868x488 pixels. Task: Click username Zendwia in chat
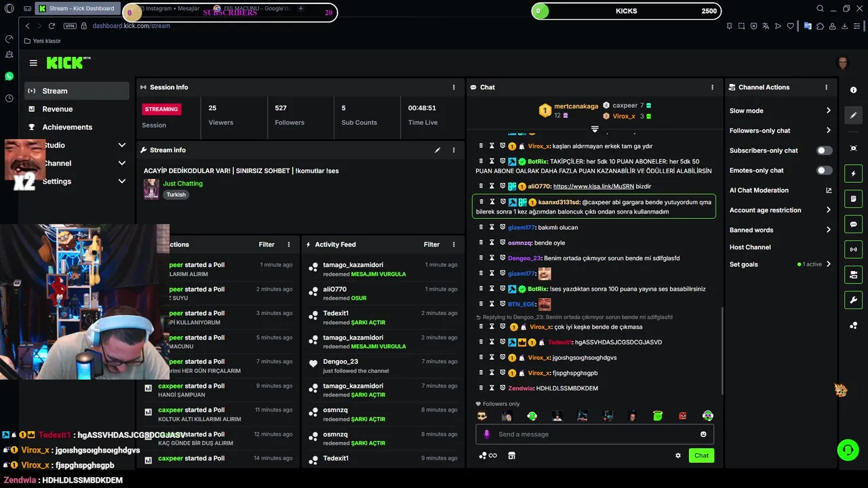coord(521,388)
